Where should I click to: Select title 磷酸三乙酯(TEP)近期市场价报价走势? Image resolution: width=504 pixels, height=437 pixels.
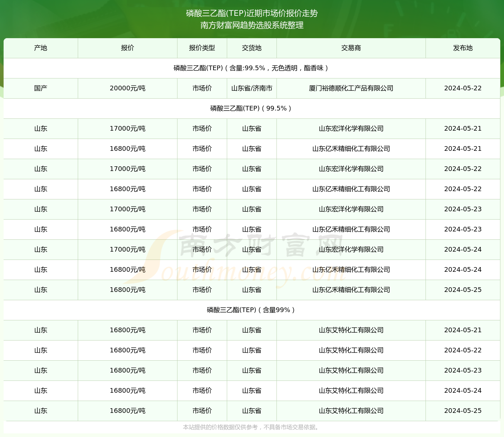pyautogui.click(x=252, y=13)
